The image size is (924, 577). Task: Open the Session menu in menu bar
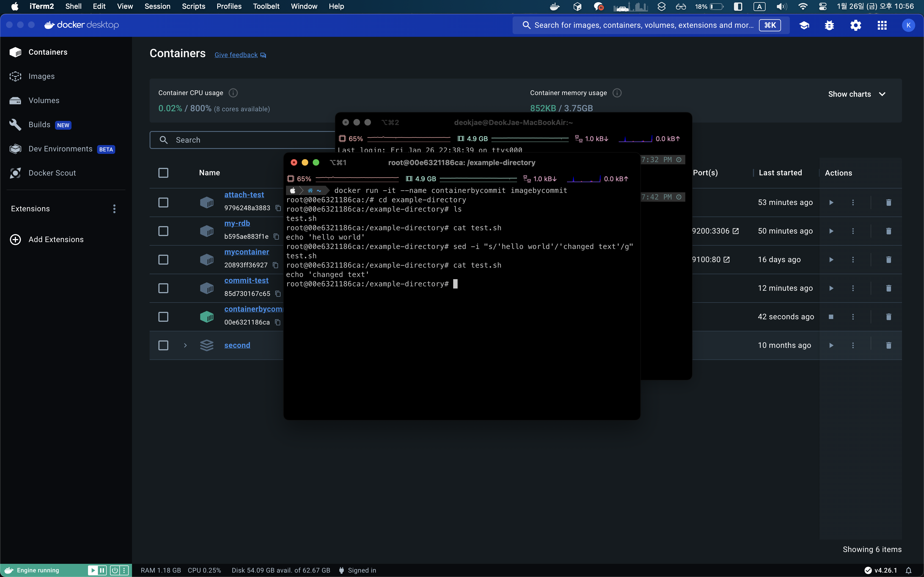(x=157, y=6)
